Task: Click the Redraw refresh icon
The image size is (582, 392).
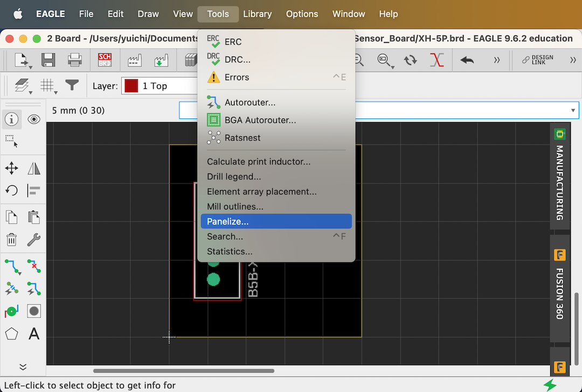Action: point(410,60)
